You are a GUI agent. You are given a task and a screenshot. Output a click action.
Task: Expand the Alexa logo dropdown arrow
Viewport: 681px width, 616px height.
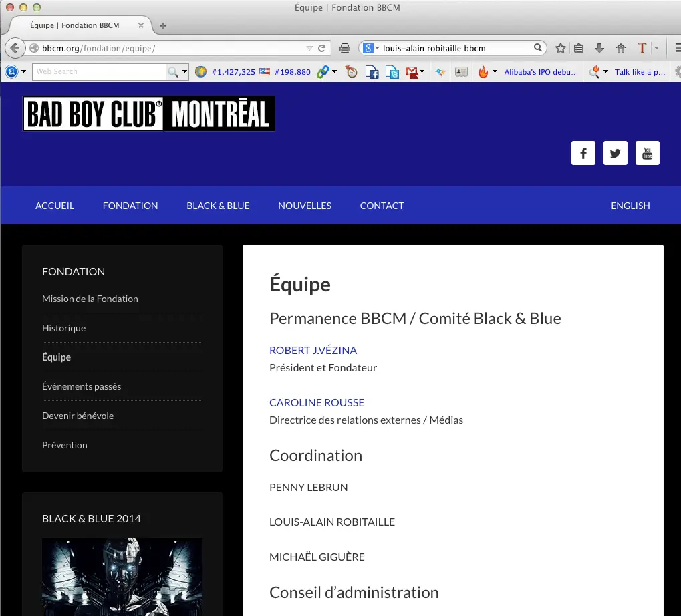point(23,71)
